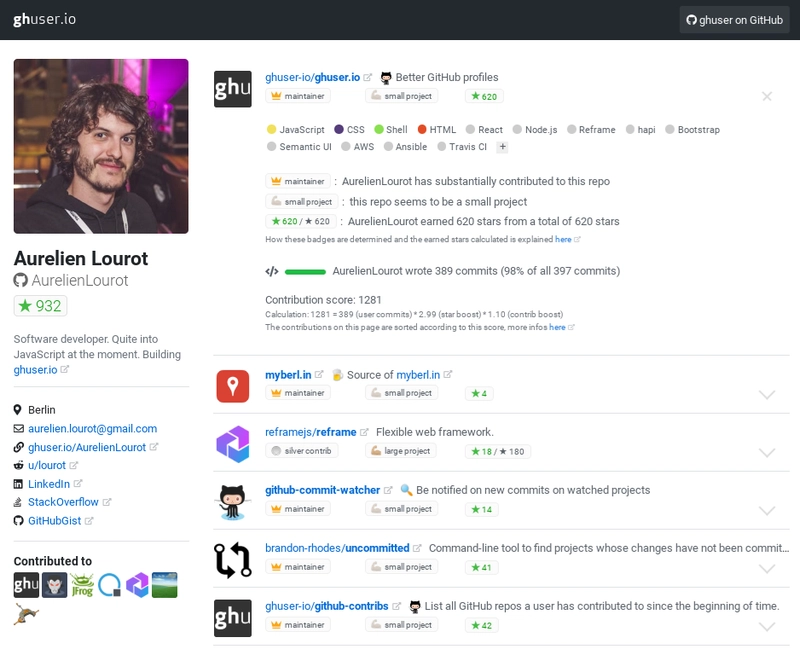Select the LinkedIn icon in the sidebar
The height and width of the screenshot is (655, 800).
17,483
